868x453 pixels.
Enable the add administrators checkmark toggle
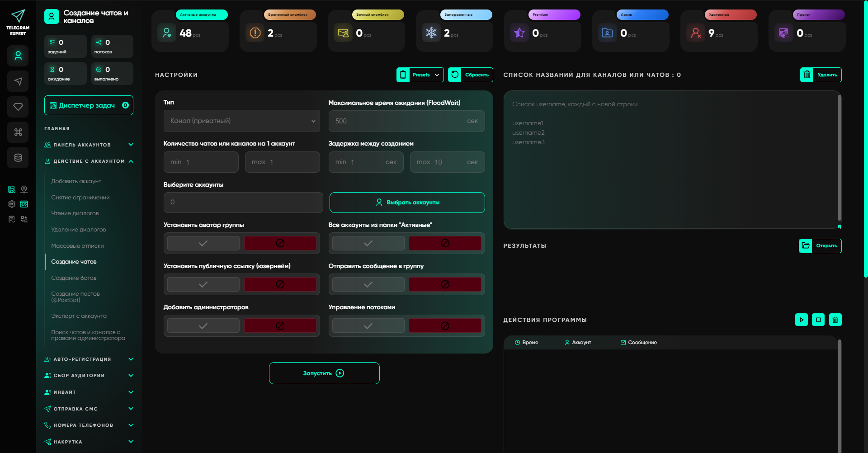[203, 326]
